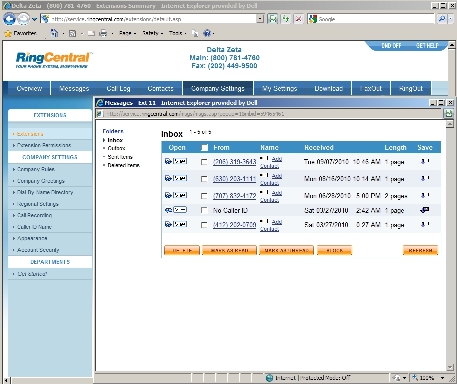
Task: Click Add Contact for (530) 203-1111
Action: [x=271, y=179]
